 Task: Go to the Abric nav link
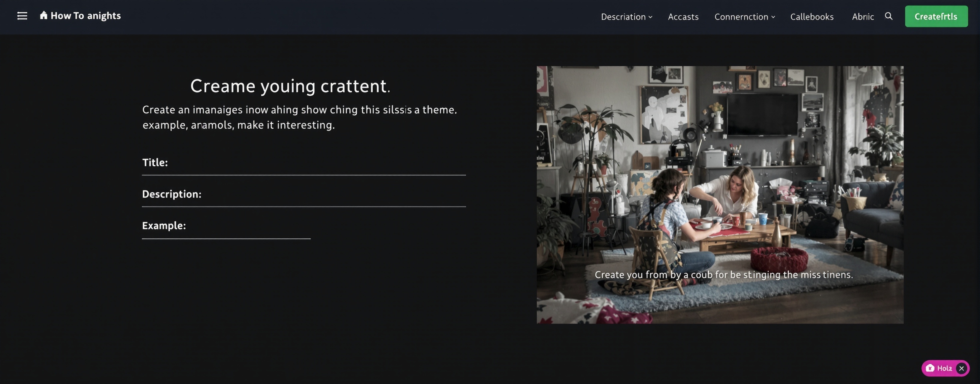coord(863,17)
